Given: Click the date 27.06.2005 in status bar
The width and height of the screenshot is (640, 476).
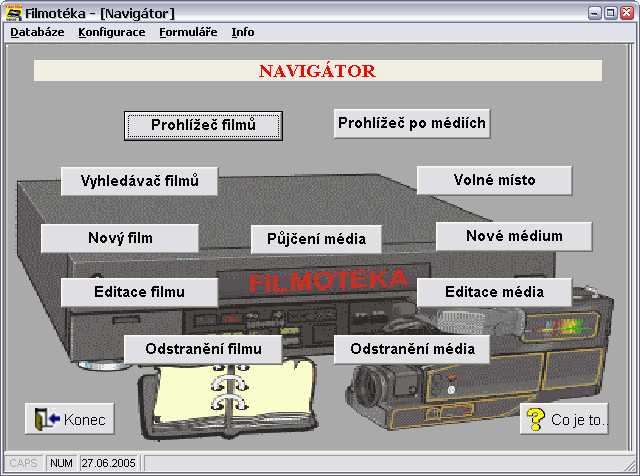Looking at the screenshot, I should pos(108,463).
